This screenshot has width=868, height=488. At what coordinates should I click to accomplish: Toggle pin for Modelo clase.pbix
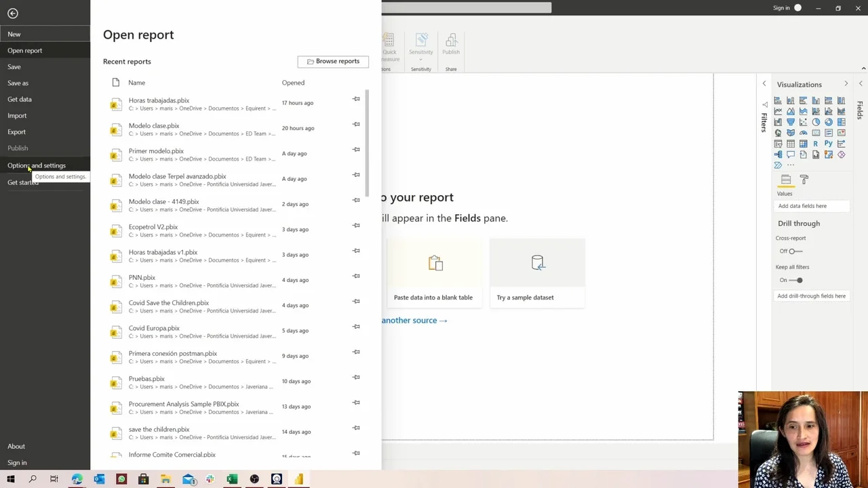pyautogui.click(x=356, y=124)
